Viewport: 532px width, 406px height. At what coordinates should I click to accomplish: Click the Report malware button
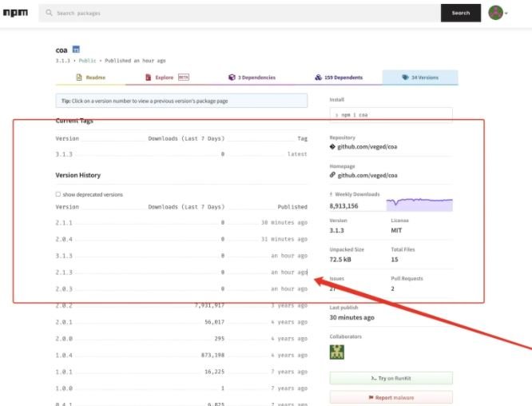(391, 397)
